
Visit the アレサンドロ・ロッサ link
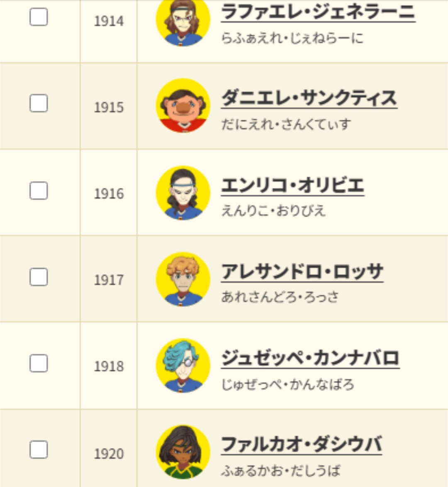302,272
